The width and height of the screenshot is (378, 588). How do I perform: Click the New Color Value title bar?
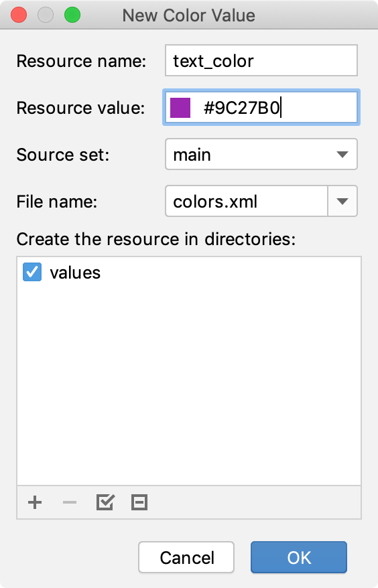189,15
